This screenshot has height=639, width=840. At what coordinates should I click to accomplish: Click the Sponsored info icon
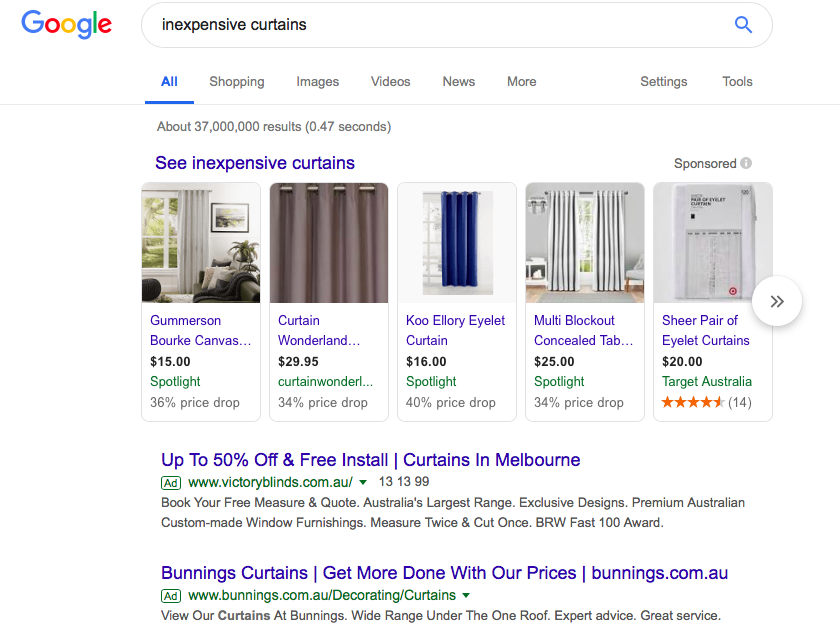[746, 164]
